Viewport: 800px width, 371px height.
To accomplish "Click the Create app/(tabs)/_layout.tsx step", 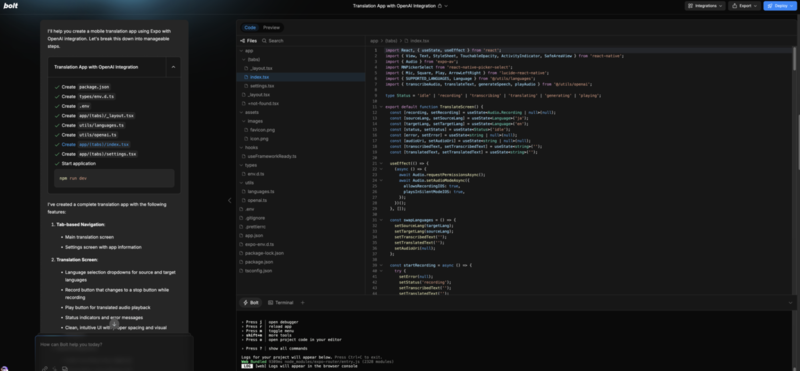I will click(x=94, y=116).
